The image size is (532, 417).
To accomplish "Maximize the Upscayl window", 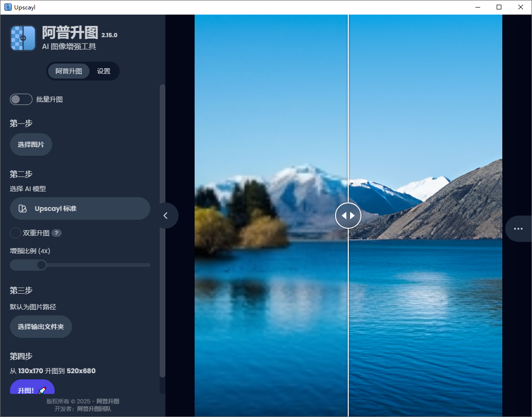I will pos(499,7).
